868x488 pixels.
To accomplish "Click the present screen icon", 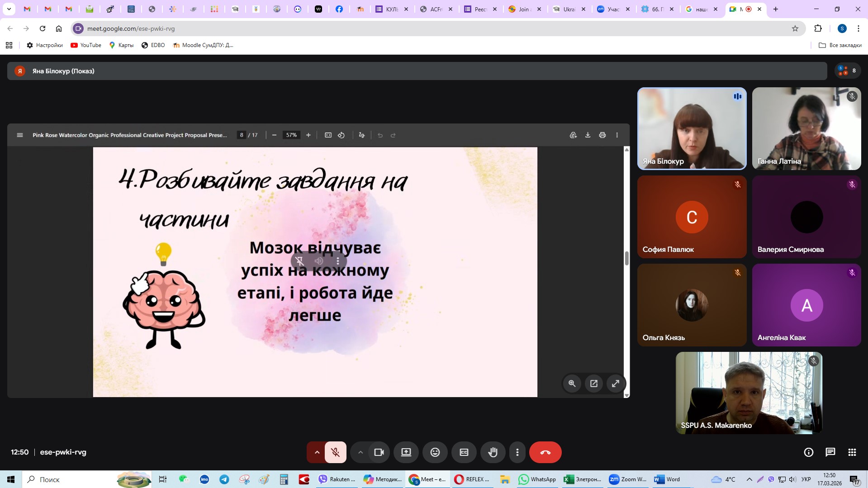I will pos(406,452).
